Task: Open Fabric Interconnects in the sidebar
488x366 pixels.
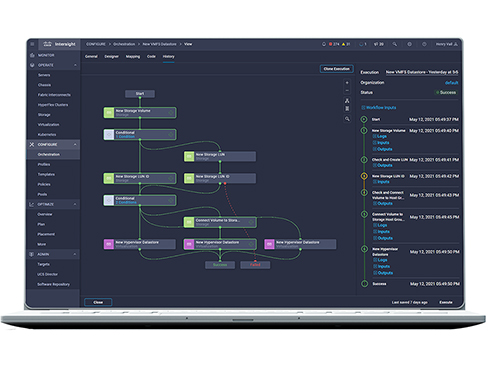Action: tap(54, 95)
